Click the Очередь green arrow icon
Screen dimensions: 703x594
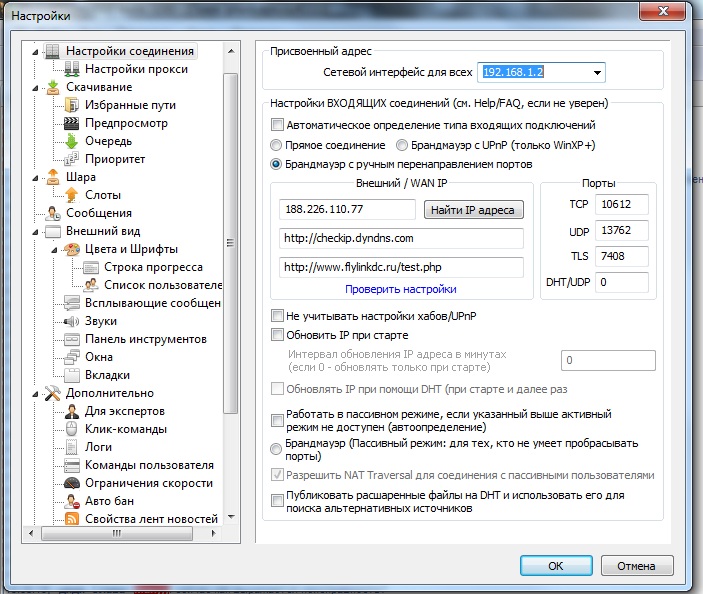tap(72, 141)
